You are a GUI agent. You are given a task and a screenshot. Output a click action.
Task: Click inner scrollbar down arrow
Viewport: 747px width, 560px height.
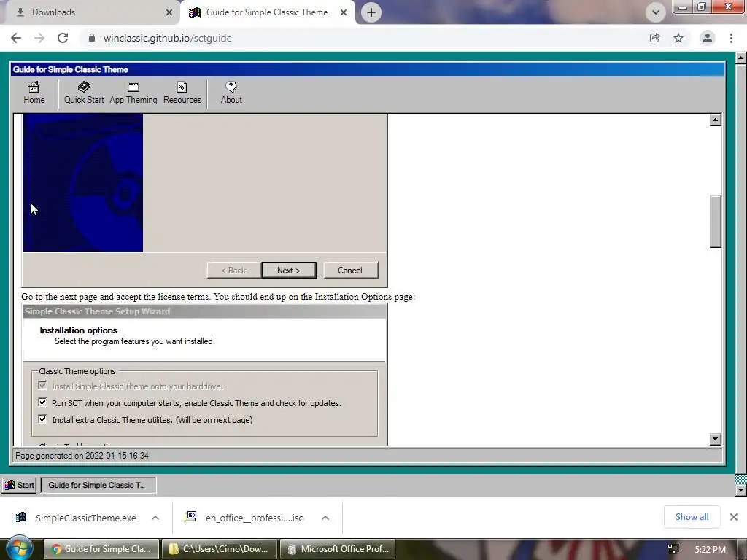715,439
